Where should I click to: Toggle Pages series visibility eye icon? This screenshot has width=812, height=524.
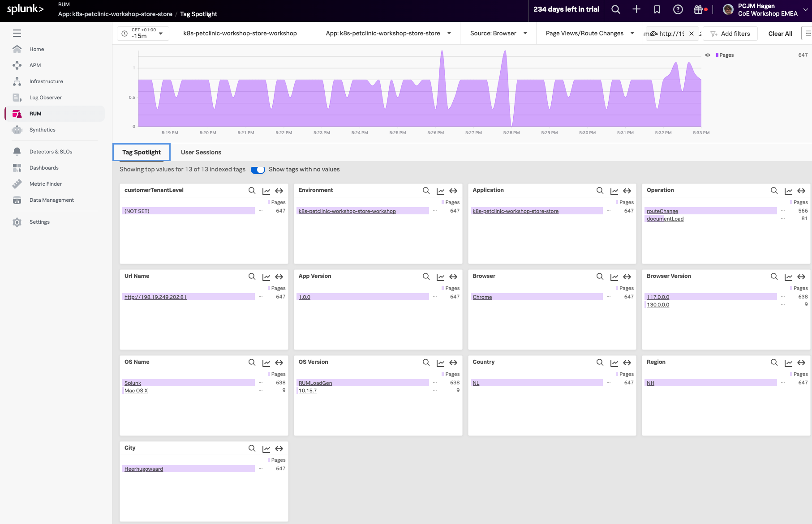tap(708, 55)
